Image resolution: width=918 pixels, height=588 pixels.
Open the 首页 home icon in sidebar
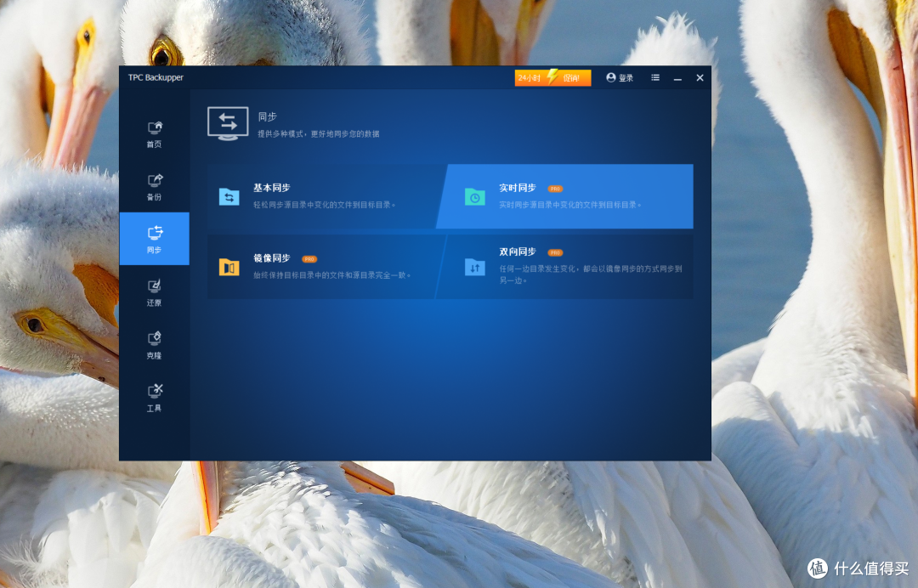(x=155, y=128)
